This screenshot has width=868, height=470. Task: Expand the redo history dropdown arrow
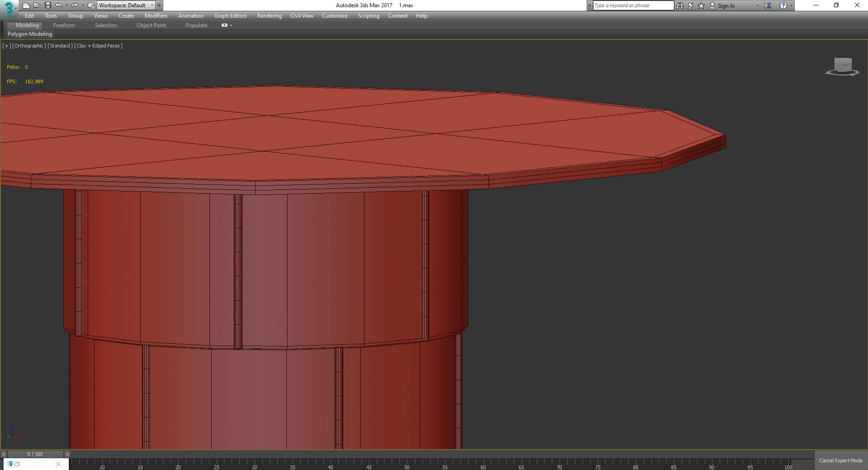(x=82, y=5)
